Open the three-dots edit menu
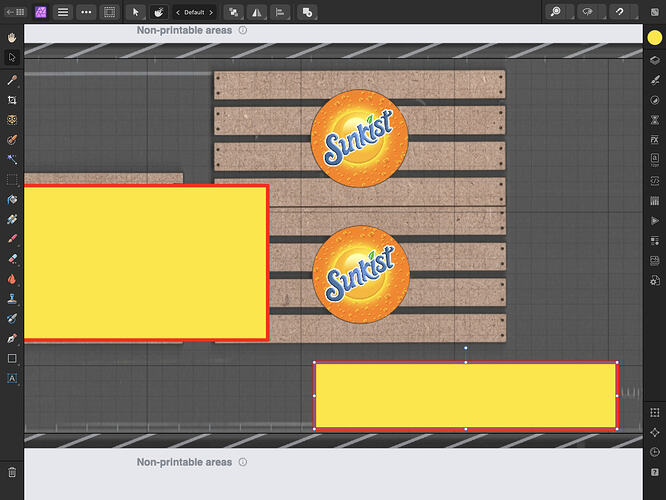Screen dimensions: 666x500 pyautogui.click(x=86, y=12)
